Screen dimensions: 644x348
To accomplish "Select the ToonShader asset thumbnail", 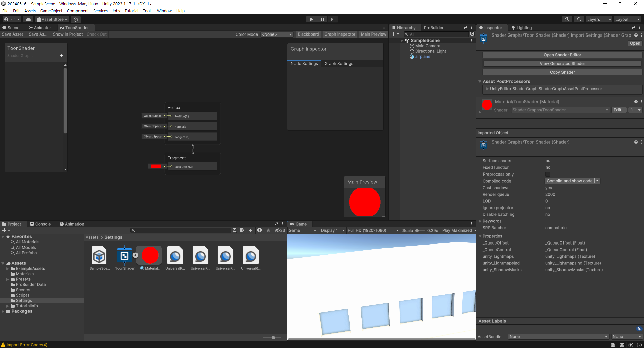I will point(125,256).
